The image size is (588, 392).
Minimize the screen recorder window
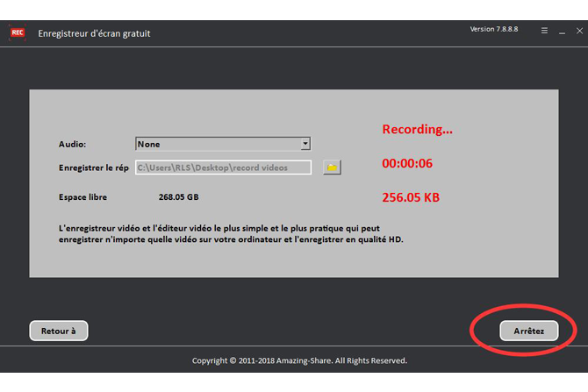point(562,32)
